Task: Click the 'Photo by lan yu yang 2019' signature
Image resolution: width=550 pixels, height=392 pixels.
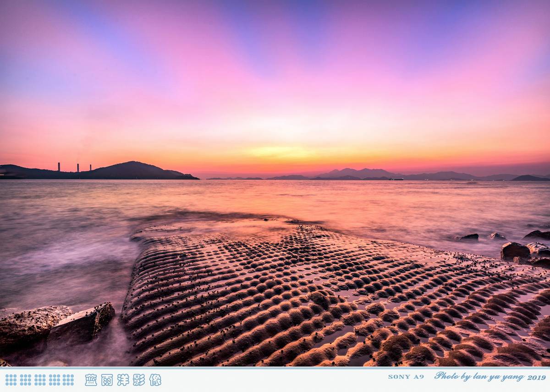Action: coord(490,376)
